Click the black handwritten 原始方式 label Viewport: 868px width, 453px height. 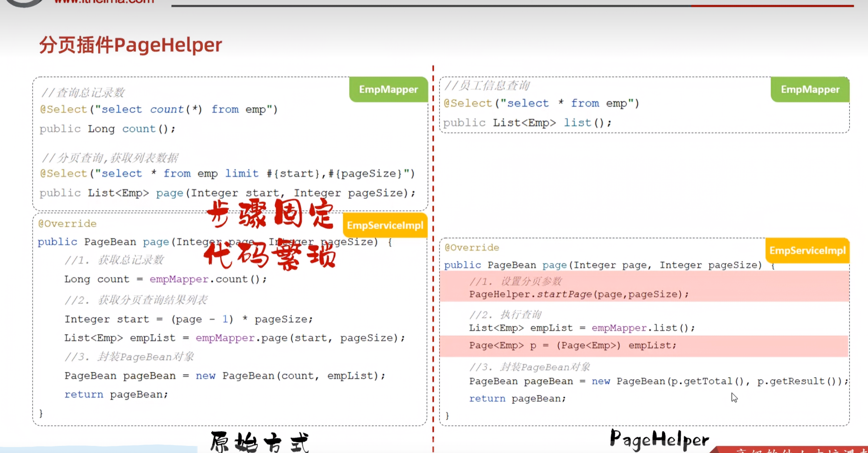point(259,442)
